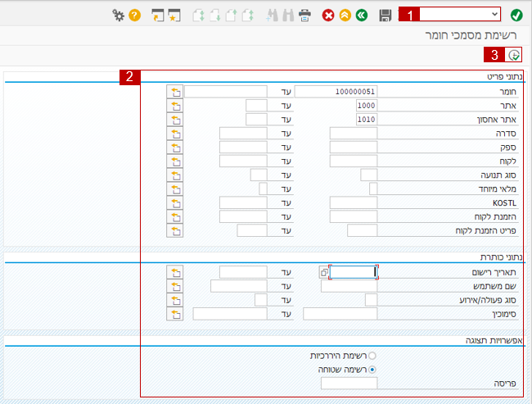
Task: Click the אתר אחסון field containing 1010
Action: pyautogui.click(x=367, y=120)
